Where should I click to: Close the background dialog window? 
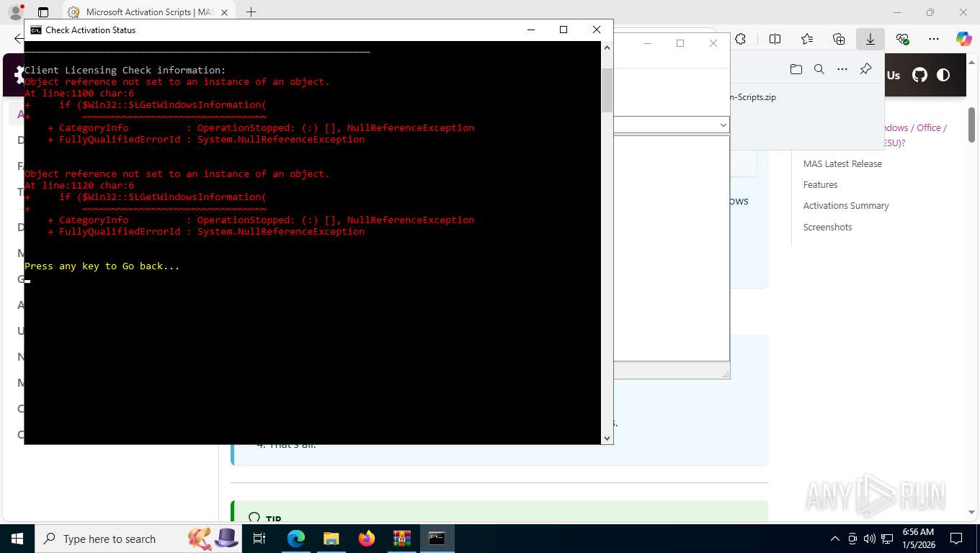[713, 43]
